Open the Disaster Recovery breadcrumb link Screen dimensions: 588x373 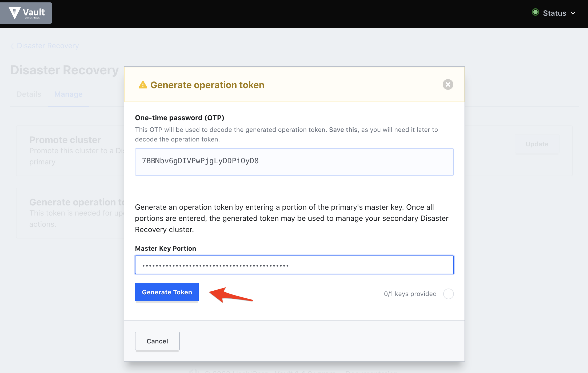click(48, 46)
